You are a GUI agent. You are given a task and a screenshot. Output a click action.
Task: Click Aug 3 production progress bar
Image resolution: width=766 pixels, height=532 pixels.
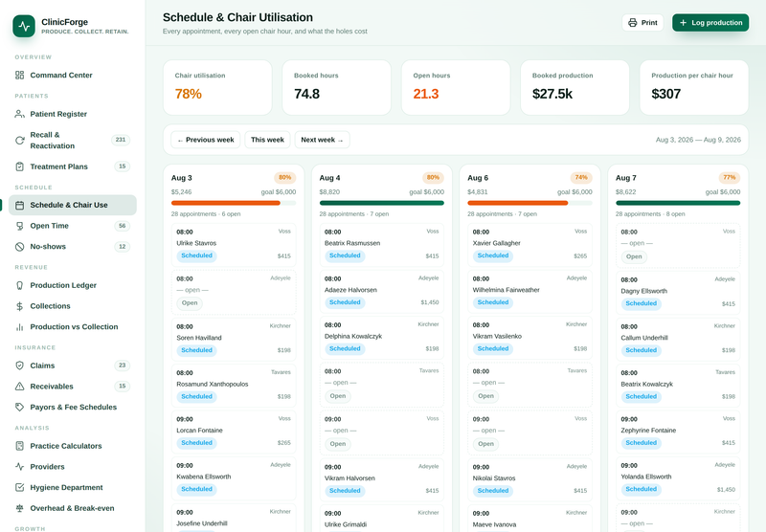[x=234, y=203]
